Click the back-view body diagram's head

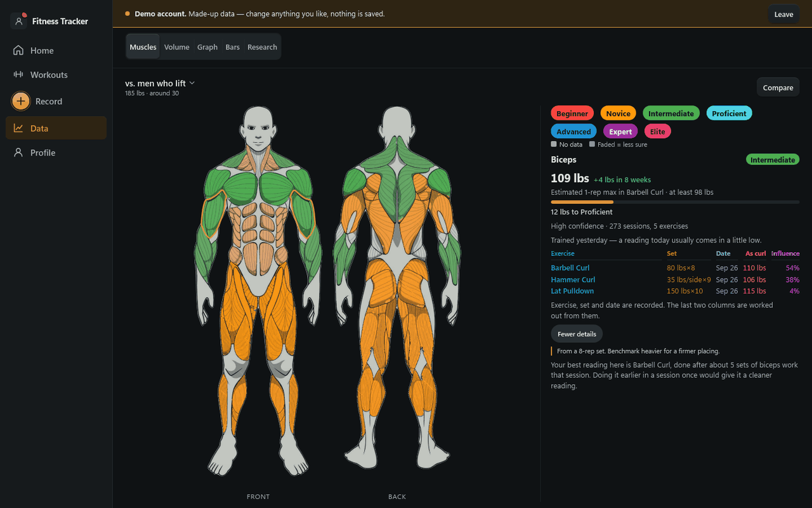pyautogui.click(x=397, y=124)
